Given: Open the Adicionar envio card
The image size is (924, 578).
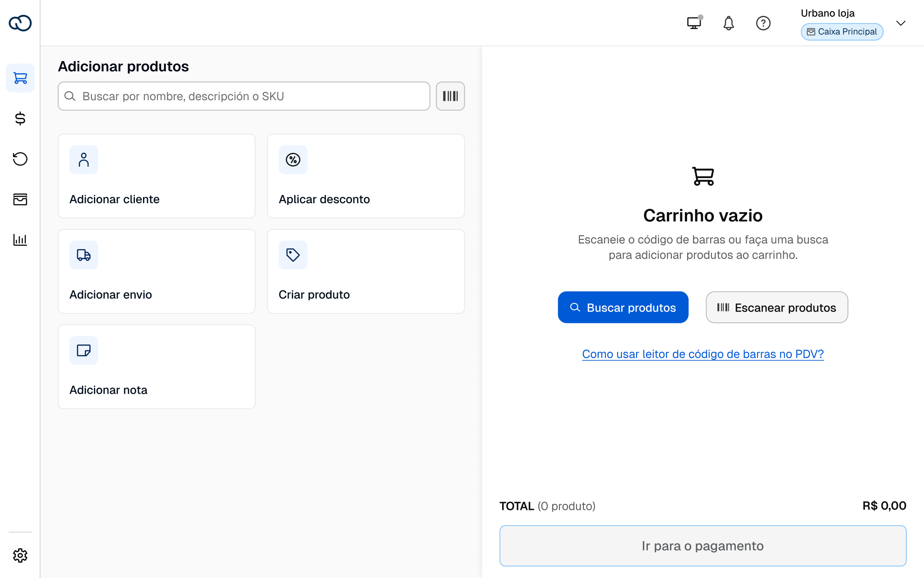Looking at the screenshot, I should [157, 271].
